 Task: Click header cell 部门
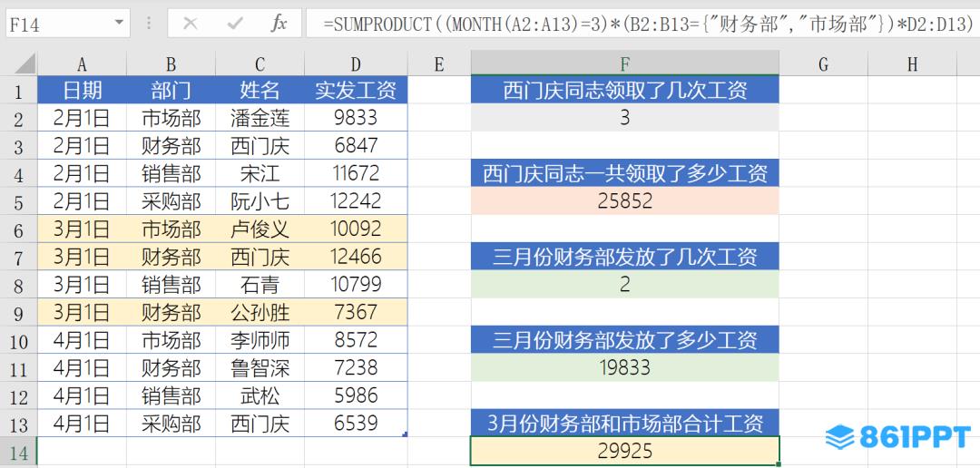171,91
